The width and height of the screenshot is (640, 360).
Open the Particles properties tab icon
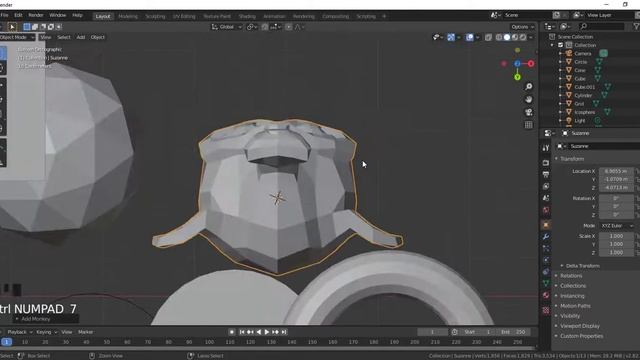pyautogui.click(x=546, y=248)
